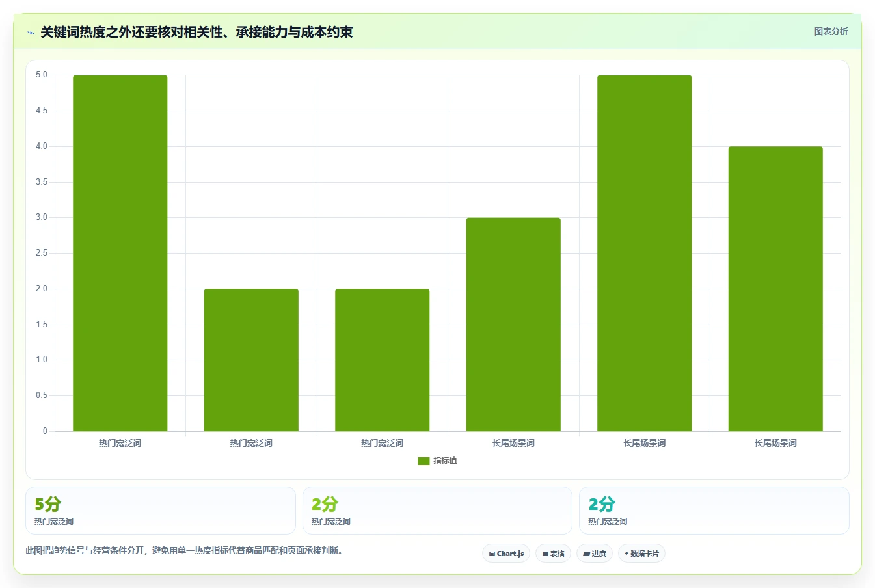Click the lime-green 2分 data card
Screen dimensions: 875x588
click(437, 511)
